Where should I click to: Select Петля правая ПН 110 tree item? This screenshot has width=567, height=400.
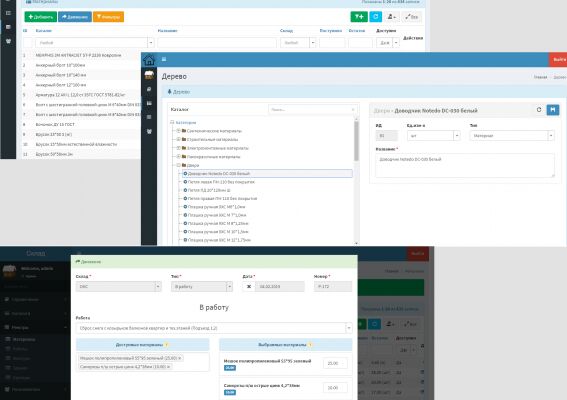[x=222, y=199]
